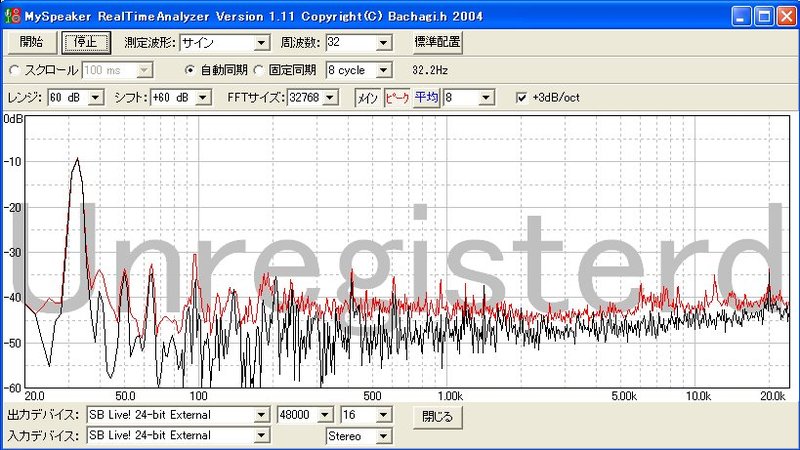Screen dimensions: 800x450
Task: Uncheck the +3dB/oct checkbox
Action: pos(520,97)
